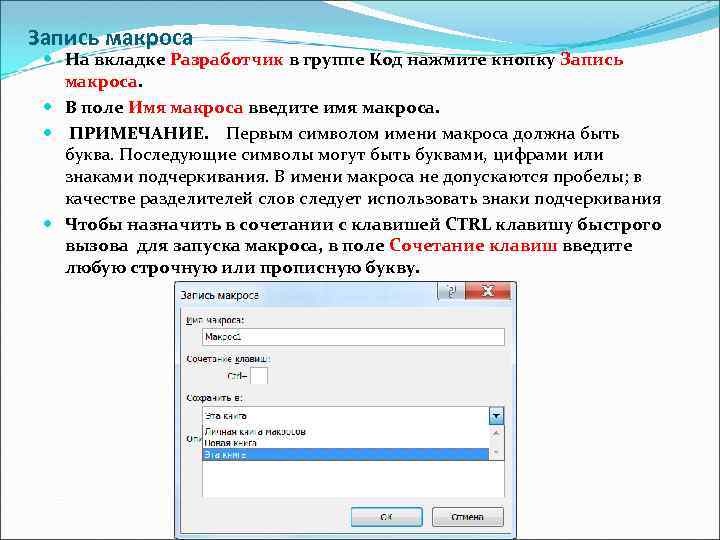This screenshot has height=540, width=720.
Task: Select Личная книга макросов in list
Action: click(x=345, y=432)
